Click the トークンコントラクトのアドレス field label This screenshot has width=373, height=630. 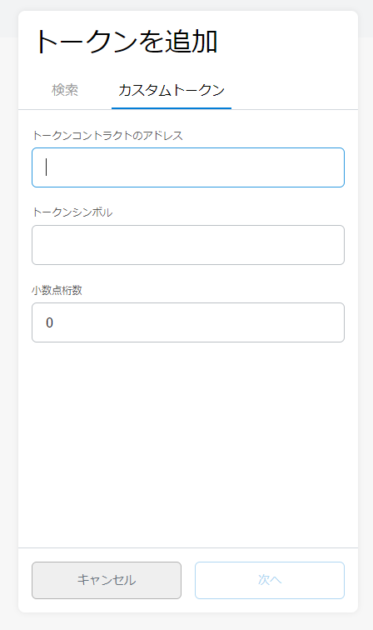(x=107, y=135)
